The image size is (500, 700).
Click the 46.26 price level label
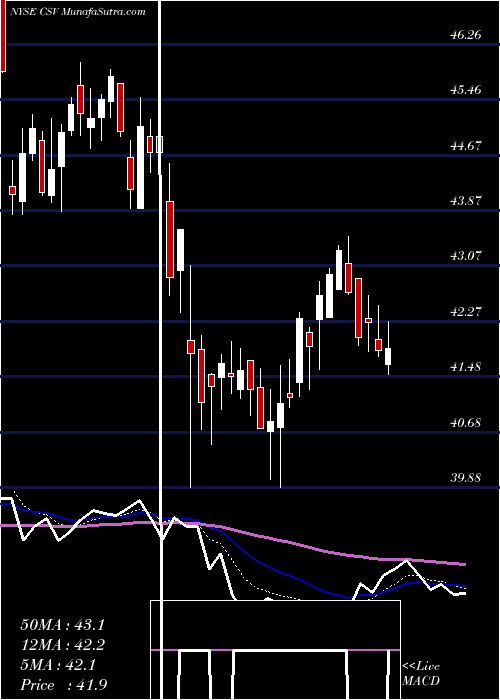pos(466,34)
